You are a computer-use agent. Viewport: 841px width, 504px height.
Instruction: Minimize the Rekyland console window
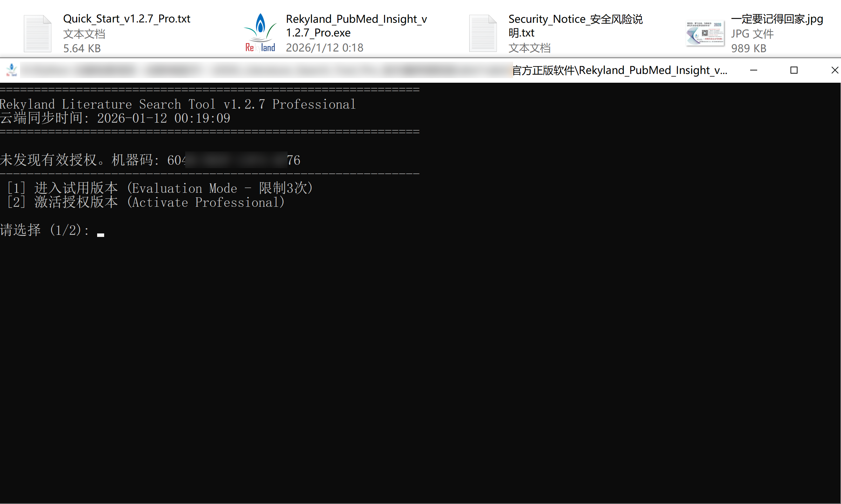753,70
